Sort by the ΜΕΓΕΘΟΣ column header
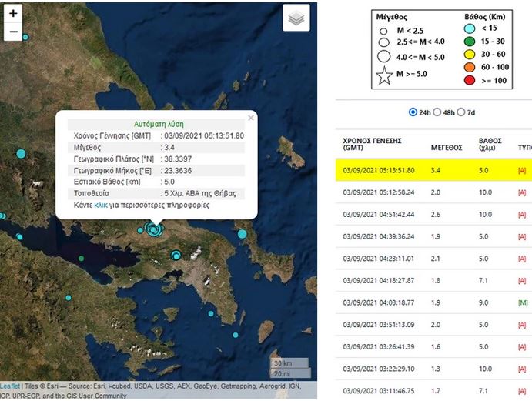This screenshot has height=401, width=532. (446, 146)
